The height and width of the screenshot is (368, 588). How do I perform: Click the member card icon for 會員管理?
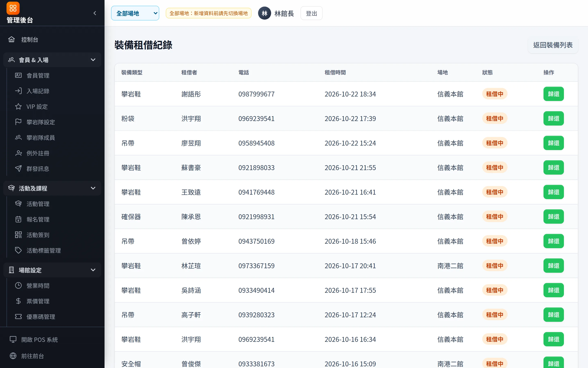pyautogui.click(x=18, y=75)
